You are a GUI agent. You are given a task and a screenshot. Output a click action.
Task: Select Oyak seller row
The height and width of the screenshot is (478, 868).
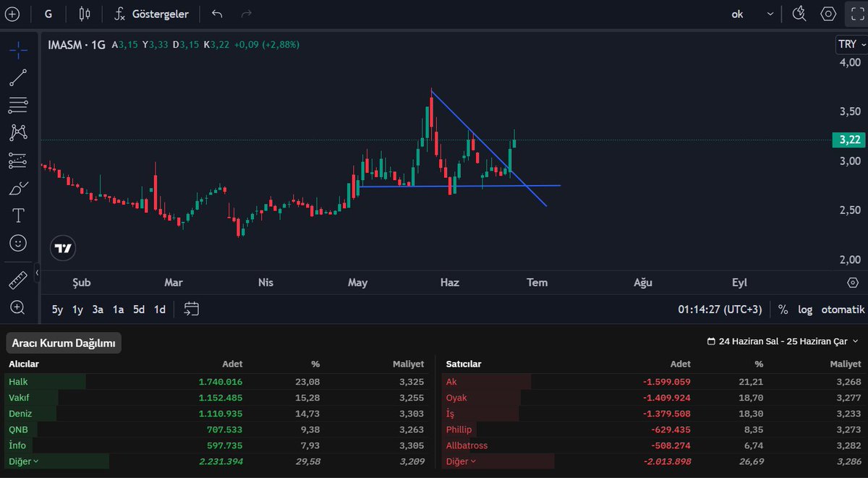pyautogui.click(x=652, y=398)
